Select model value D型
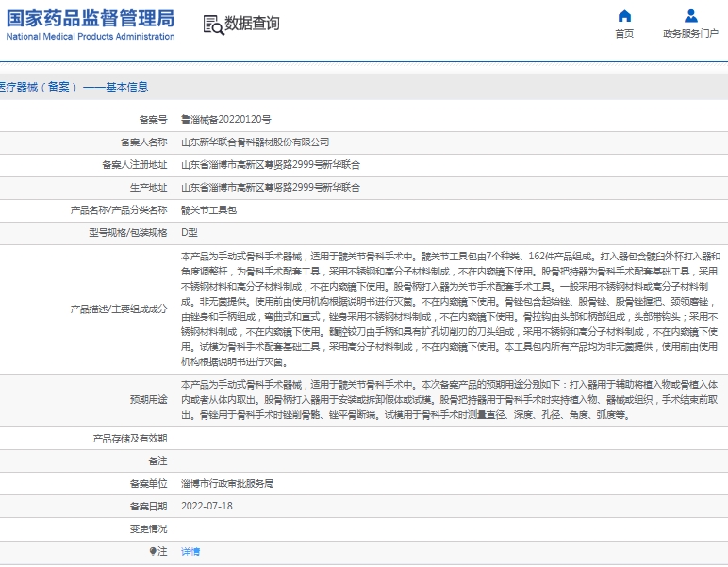 [x=190, y=233]
